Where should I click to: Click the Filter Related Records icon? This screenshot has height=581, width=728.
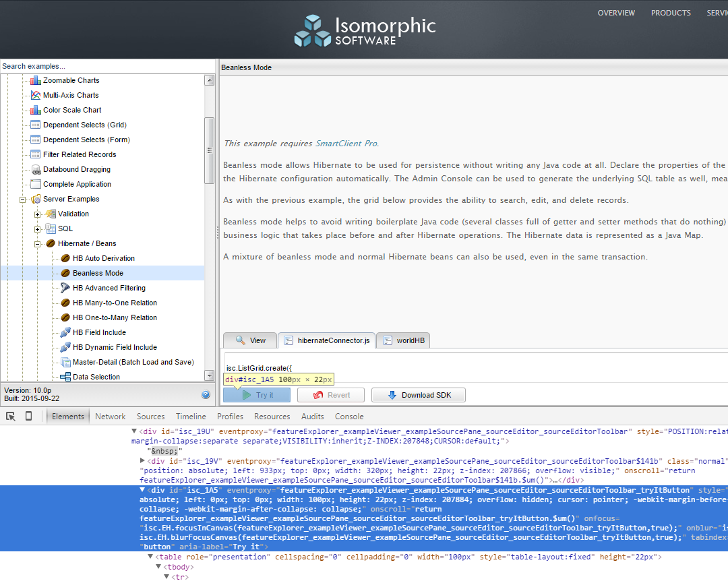coord(36,154)
